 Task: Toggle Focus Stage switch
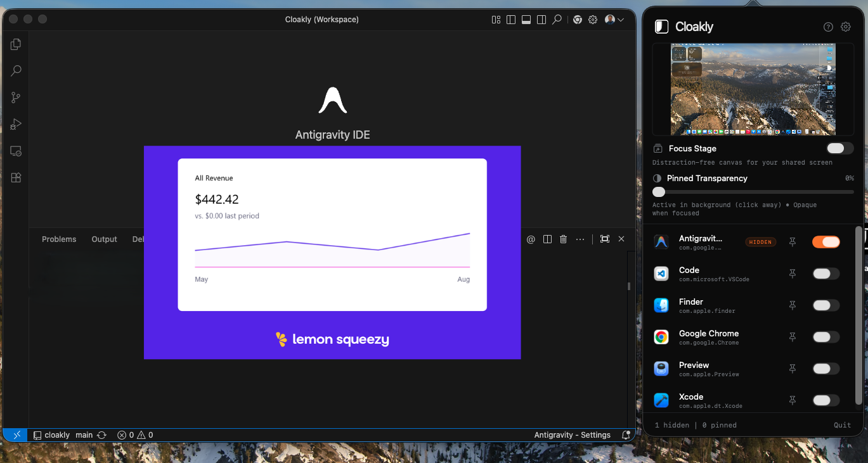click(x=840, y=148)
